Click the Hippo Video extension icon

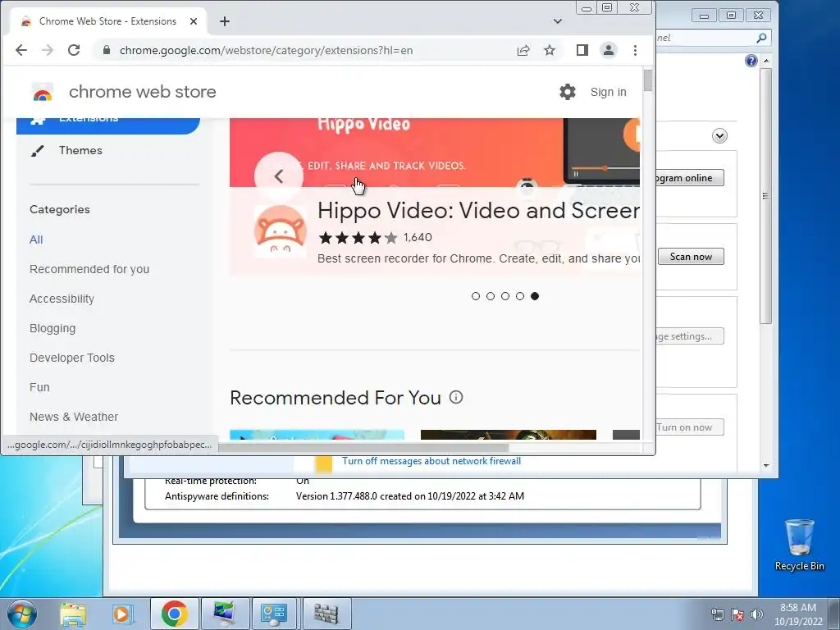click(x=281, y=231)
